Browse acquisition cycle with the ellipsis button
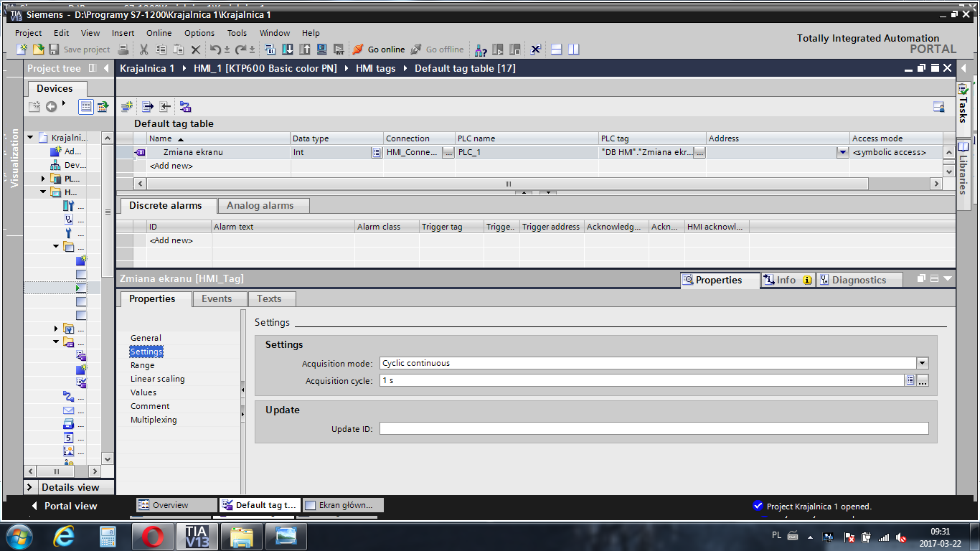The image size is (980, 551). pos(923,381)
